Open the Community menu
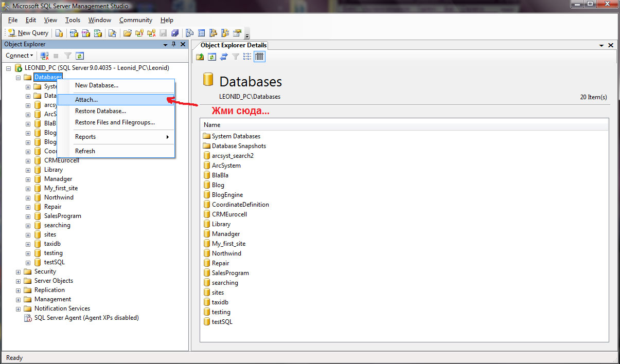The height and width of the screenshot is (364, 620). coord(136,20)
